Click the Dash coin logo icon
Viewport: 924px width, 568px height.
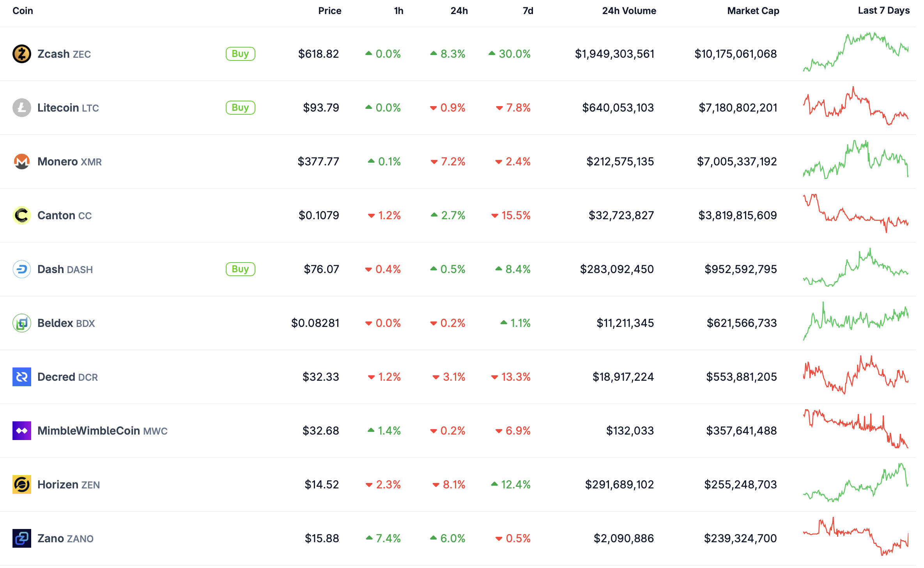coord(22,269)
